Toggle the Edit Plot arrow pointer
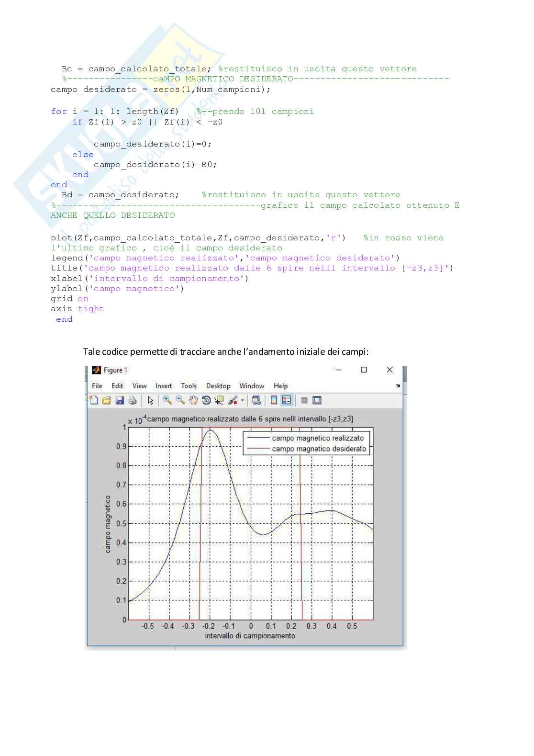Image resolution: width=534 pixels, height=756 pixels. (151, 400)
